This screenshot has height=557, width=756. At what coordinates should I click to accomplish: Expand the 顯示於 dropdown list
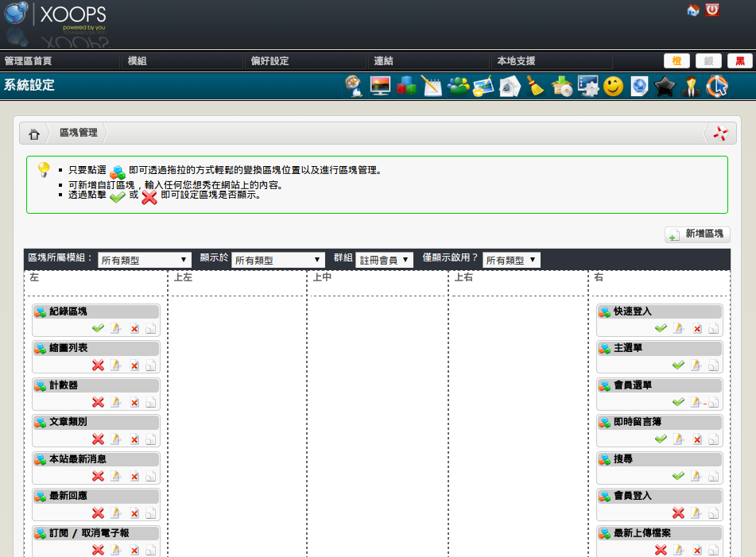tap(277, 260)
